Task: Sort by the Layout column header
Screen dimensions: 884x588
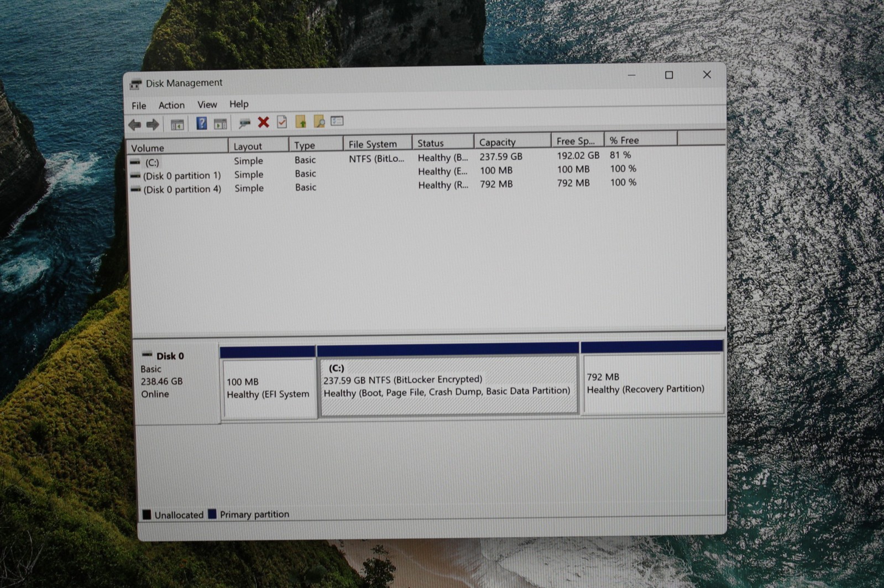Action: pyautogui.click(x=259, y=145)
